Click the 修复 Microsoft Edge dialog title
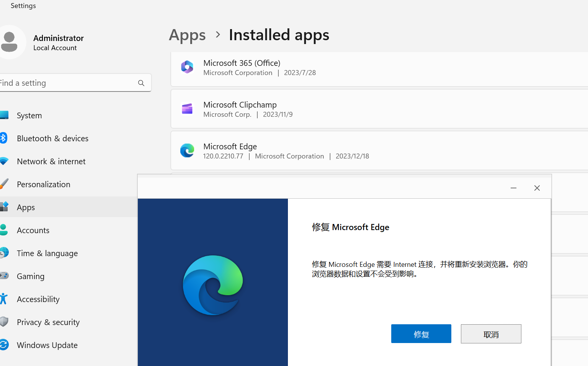588x366 pixels. 351,227
